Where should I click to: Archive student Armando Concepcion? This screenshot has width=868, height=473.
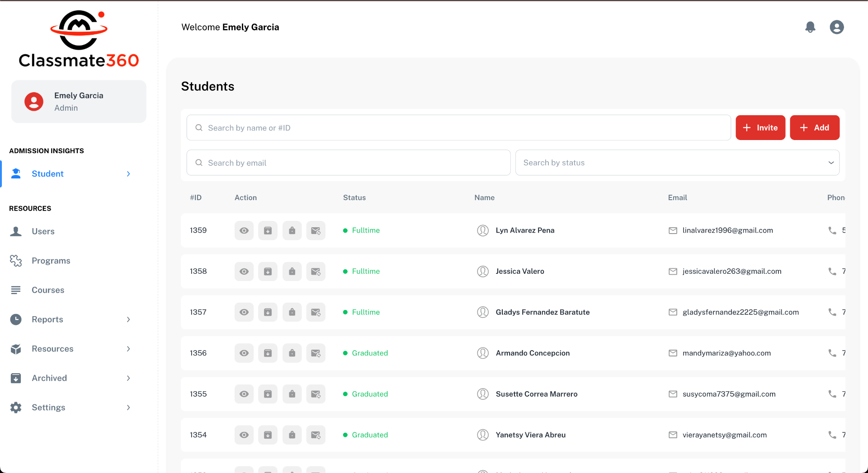pyautogui.click(x=268, y=353)
